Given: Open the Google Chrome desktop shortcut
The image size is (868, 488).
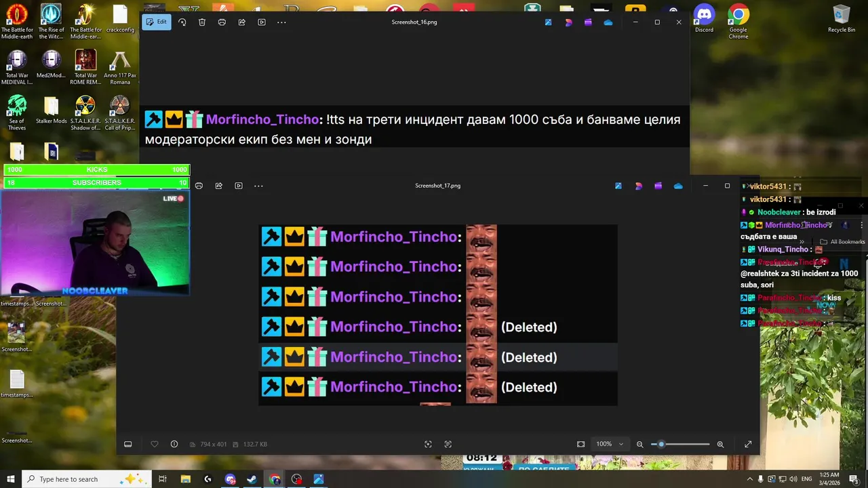Looking at the screenshot, I should tap(738, 21).
